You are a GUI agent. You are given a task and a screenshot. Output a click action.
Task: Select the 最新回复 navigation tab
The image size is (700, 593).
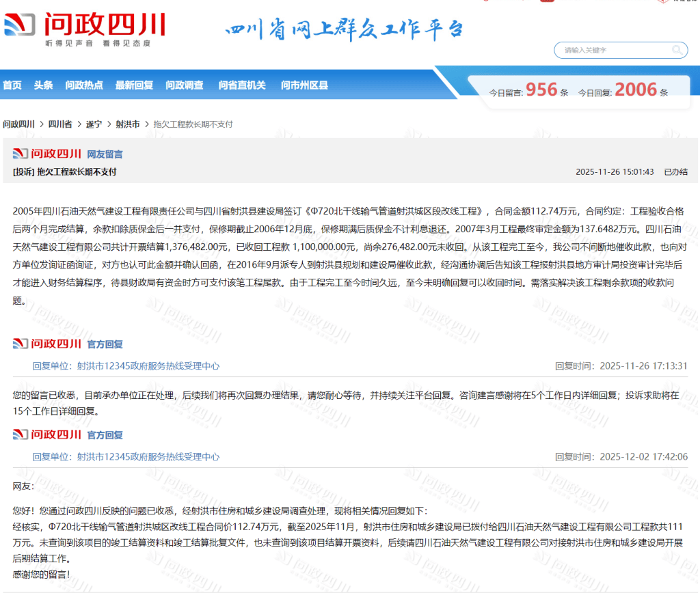point(134,85)
